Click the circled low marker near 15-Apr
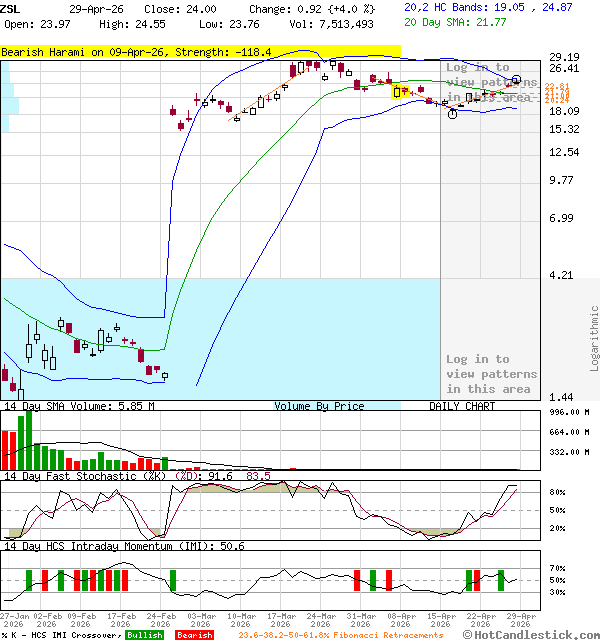 click(453, 114)
